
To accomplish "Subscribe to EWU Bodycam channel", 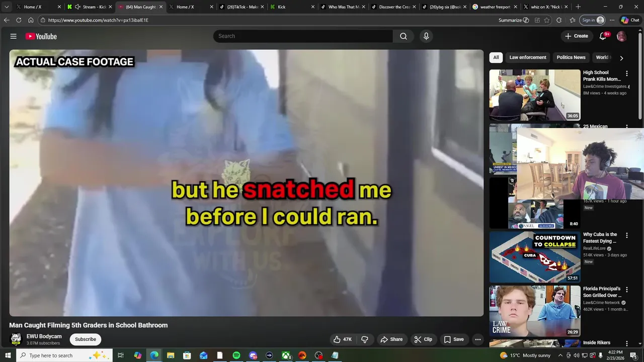I will pyautogui.click(x=86, y=339).
